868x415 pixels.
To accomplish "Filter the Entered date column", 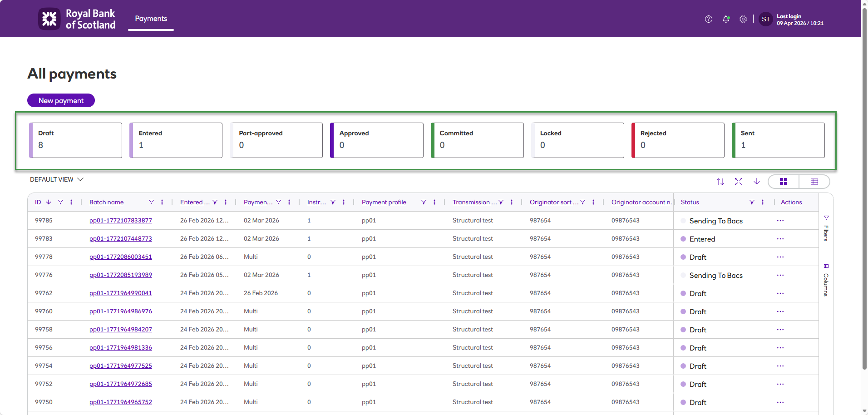I will pyautogui.click(x=215, y=202).
